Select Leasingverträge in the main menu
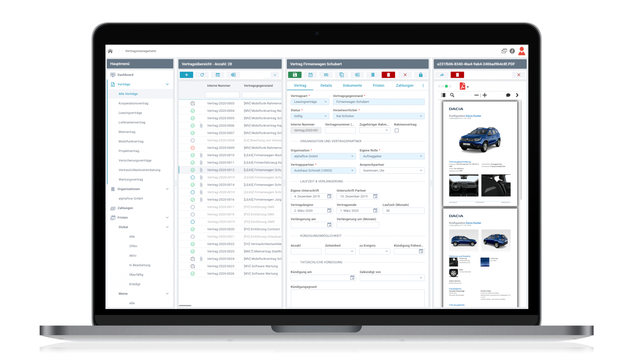Viewport: 633px width, 364px height. [130, 113]
